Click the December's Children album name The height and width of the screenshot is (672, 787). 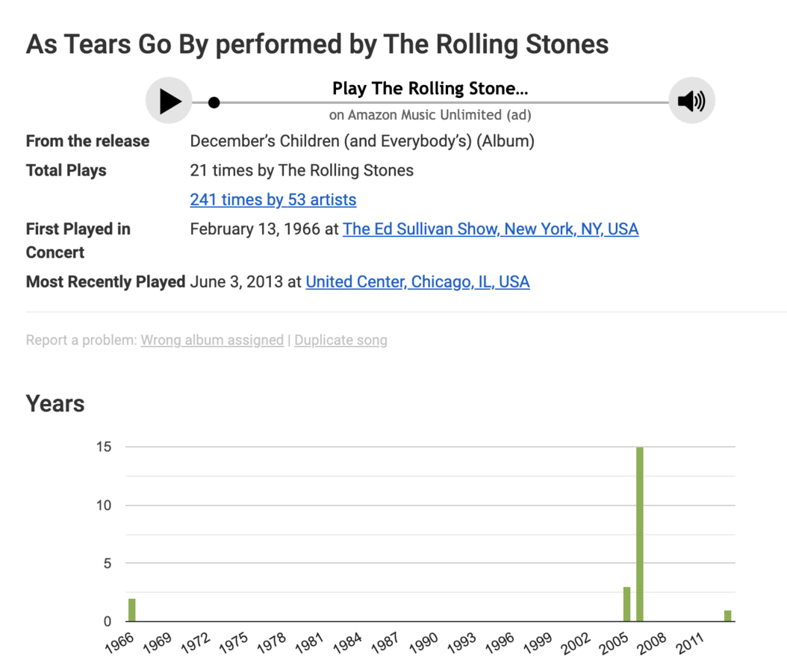click(x=362, y=141)
